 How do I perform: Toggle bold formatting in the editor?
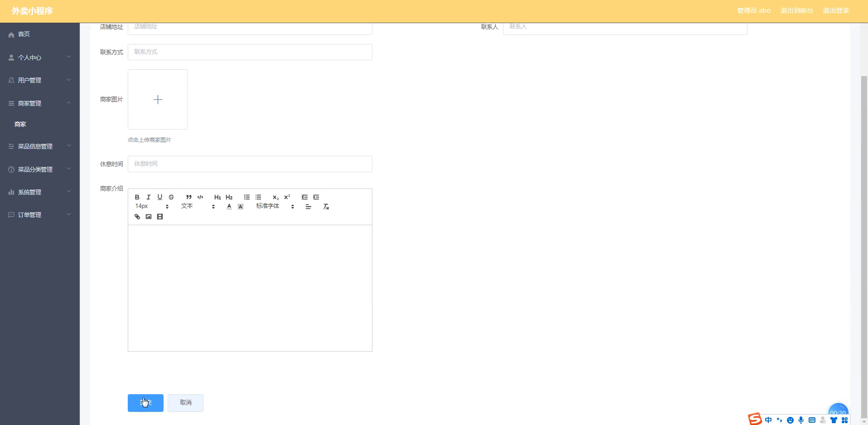coord(137,197)
